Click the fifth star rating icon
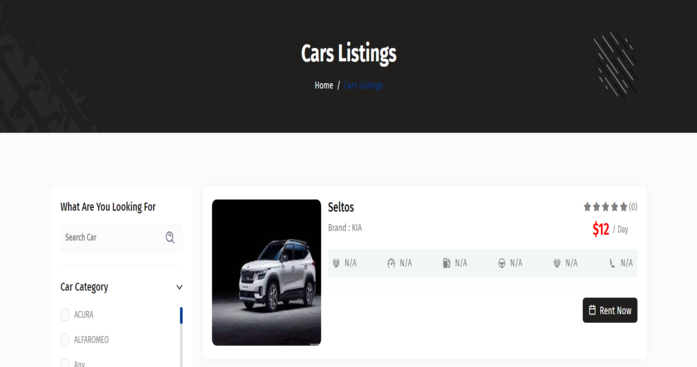The image size is (697, 367). pos(624,207)
